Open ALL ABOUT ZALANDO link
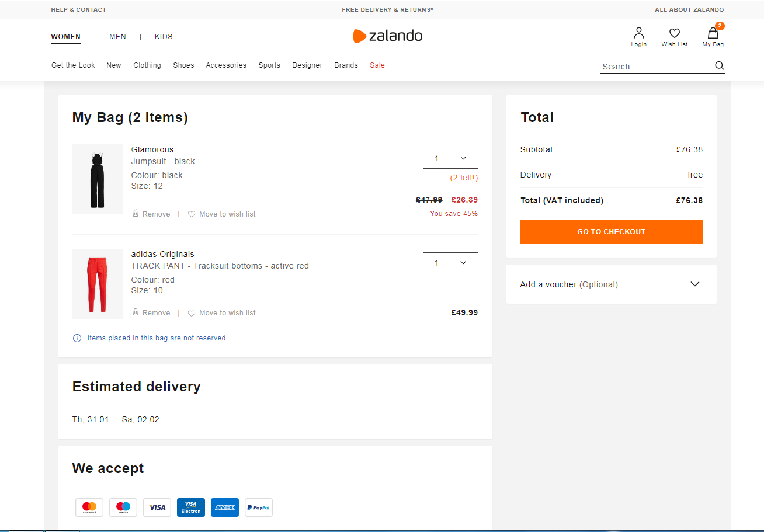This screenshot has height=532, width=764. point(689,10)
